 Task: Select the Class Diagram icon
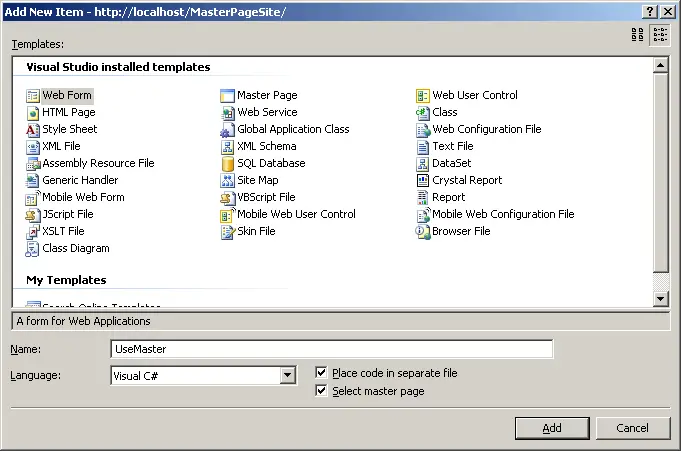click(33, 249)
